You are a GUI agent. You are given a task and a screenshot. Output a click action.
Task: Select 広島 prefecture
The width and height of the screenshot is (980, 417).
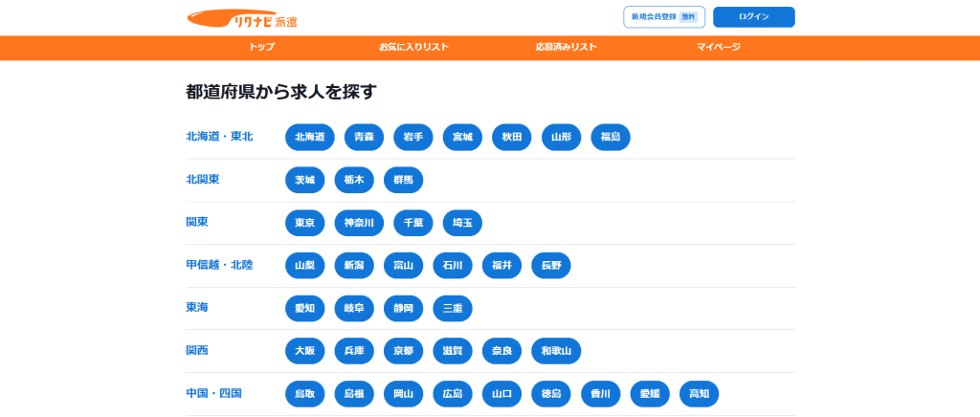453,394
